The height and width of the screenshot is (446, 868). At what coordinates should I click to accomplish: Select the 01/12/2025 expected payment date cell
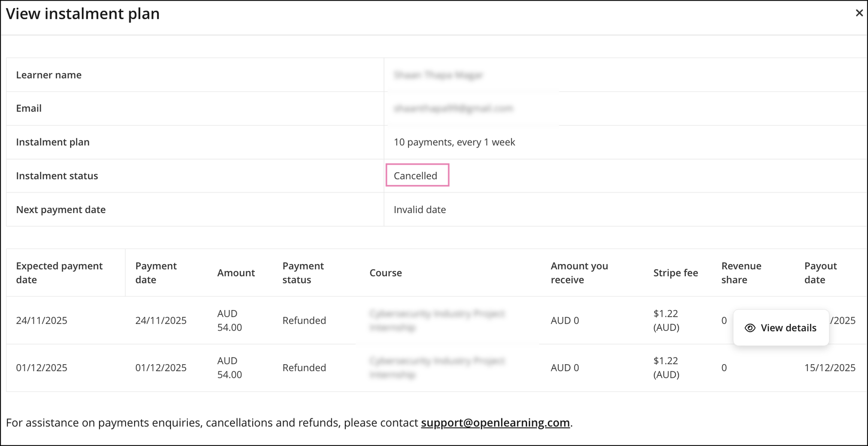point(41,368)
